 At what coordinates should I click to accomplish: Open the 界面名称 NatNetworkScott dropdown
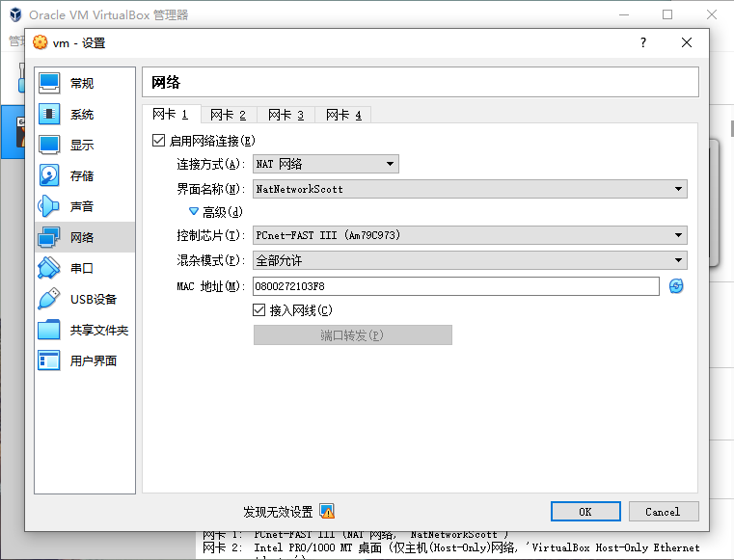(470, 189)
